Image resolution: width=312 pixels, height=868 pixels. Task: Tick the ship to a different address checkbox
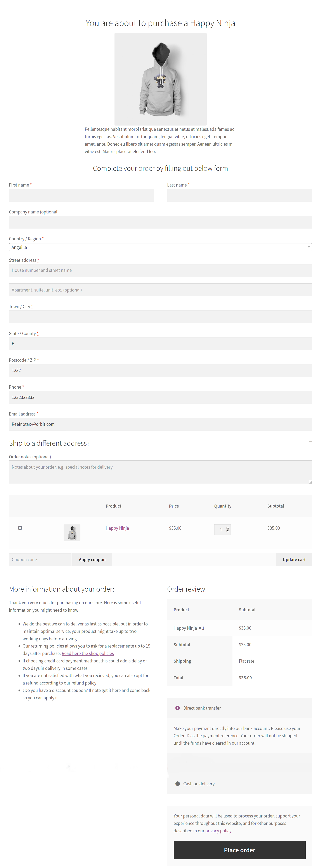pyautogui.click(x=310, y=443)
